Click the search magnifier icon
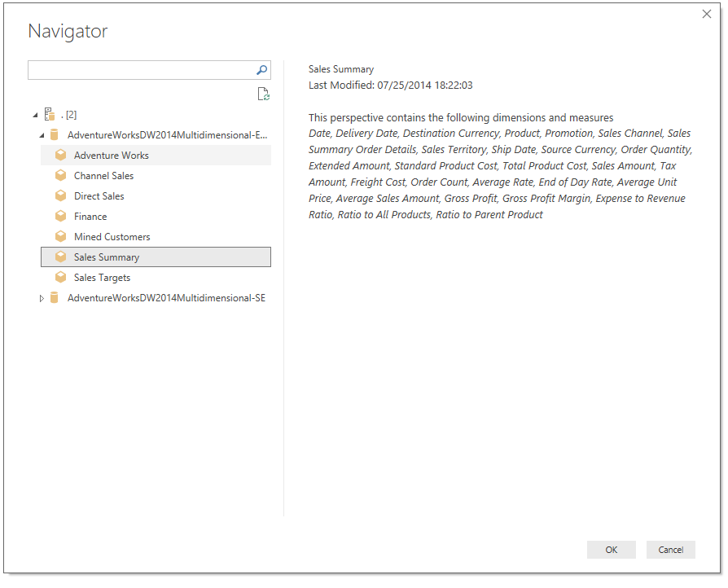 tap(262, 70)
